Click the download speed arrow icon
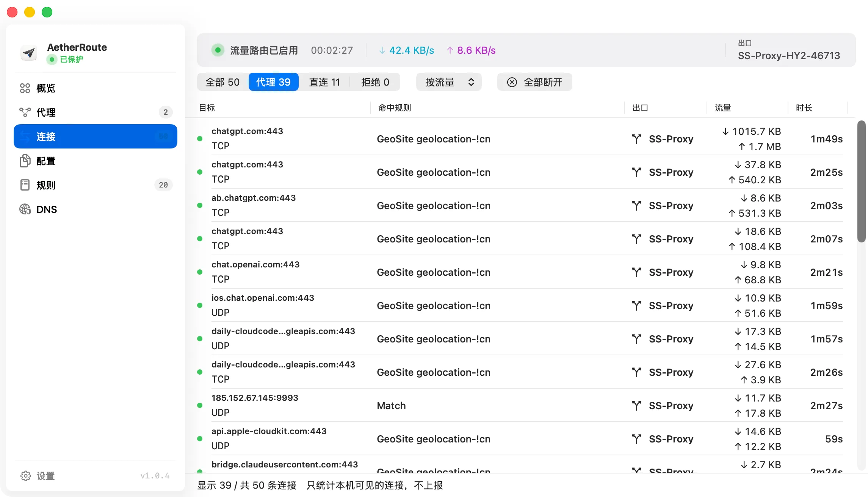 [382, 50]
